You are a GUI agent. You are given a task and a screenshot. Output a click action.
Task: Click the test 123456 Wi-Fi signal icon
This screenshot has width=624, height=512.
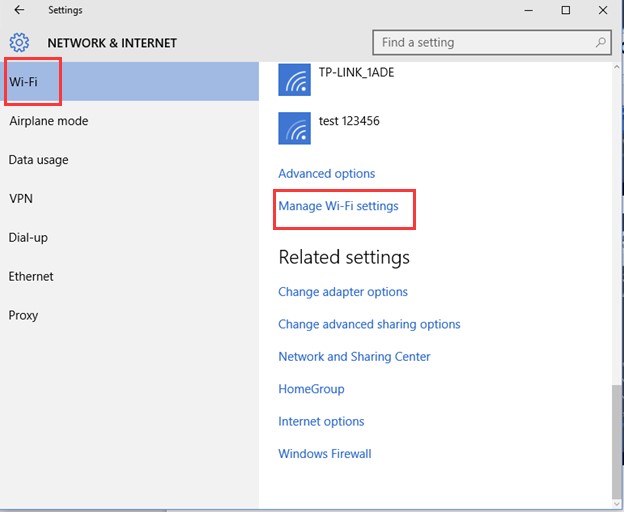pyautogui.click(x=294, y=128)
